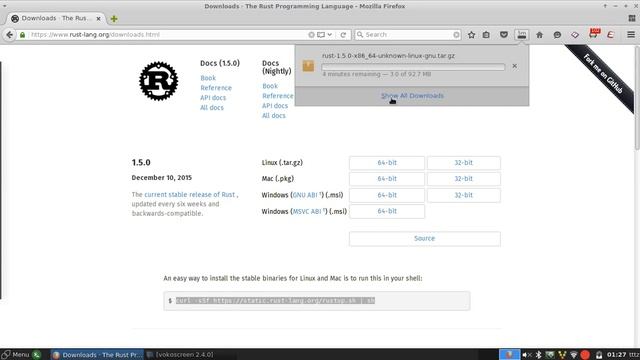
Task: Click the magnifier icon in the search box
Action: pyautogui.click(x=360, y=35)
